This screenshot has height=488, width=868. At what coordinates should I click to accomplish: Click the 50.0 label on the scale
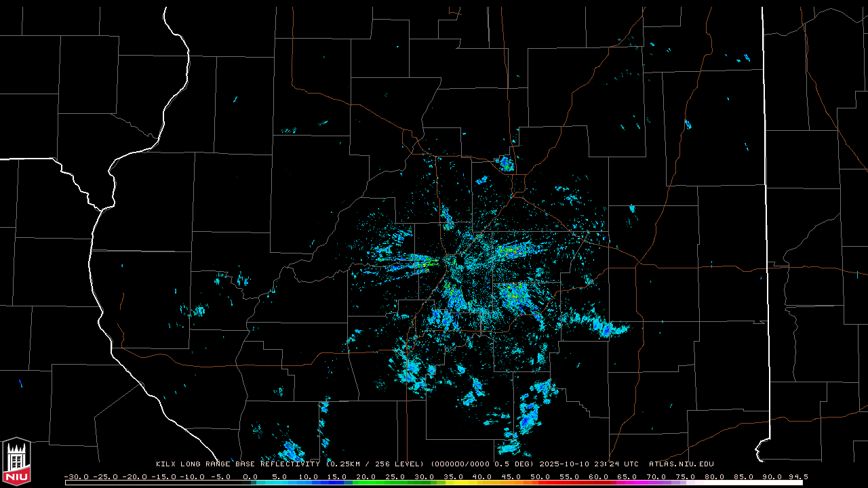coord(540,476)
